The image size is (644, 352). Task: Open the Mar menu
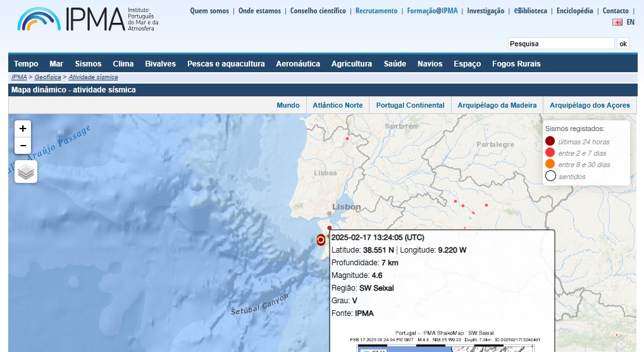[56, 64]
